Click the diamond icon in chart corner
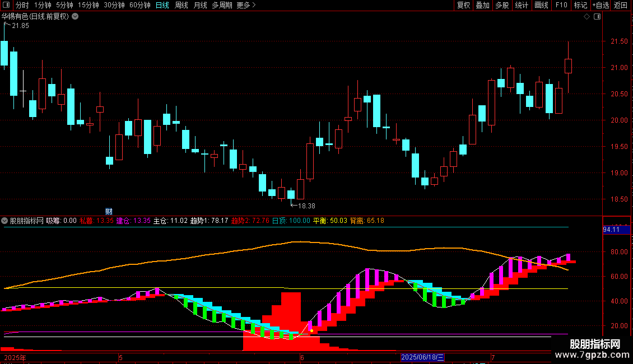633x364 pixels. tap(587, 17)
